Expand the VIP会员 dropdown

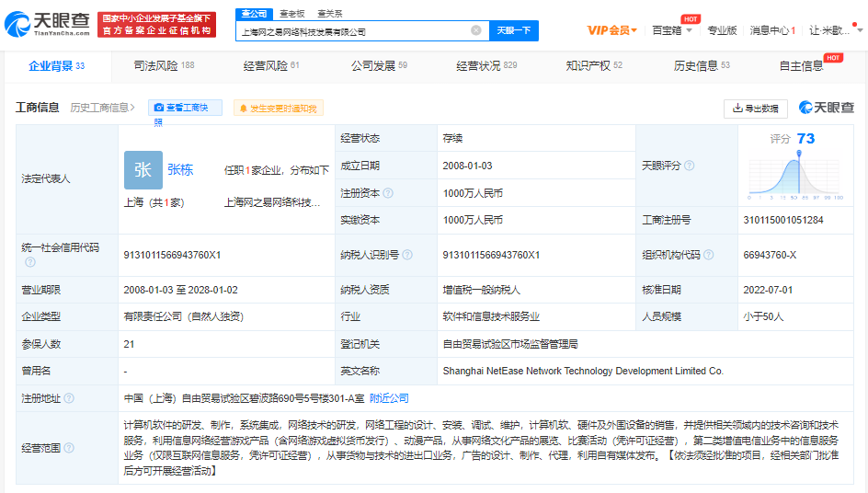pyautogui.click(x=612, y=30)
